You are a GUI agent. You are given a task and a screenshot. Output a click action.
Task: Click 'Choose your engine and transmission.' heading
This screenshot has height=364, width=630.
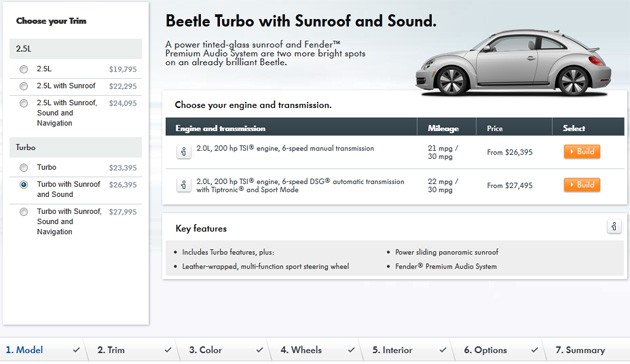point(253,105)
